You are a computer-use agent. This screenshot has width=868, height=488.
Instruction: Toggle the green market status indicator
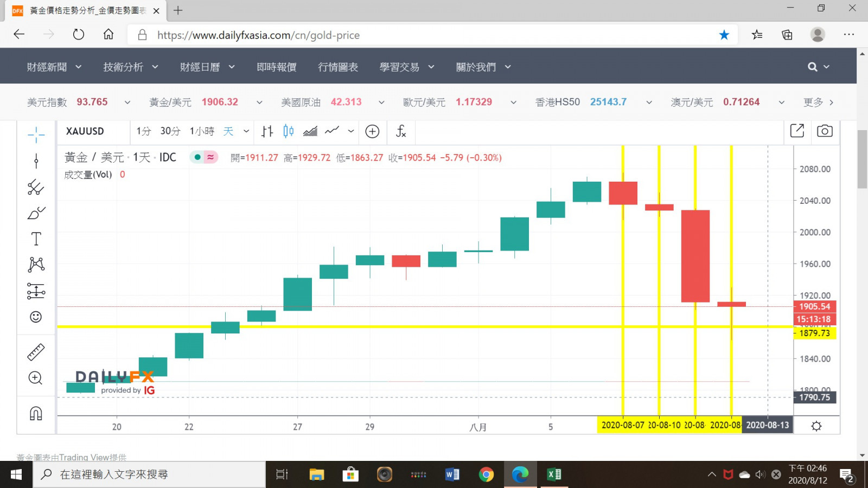[x=197, y=157]
